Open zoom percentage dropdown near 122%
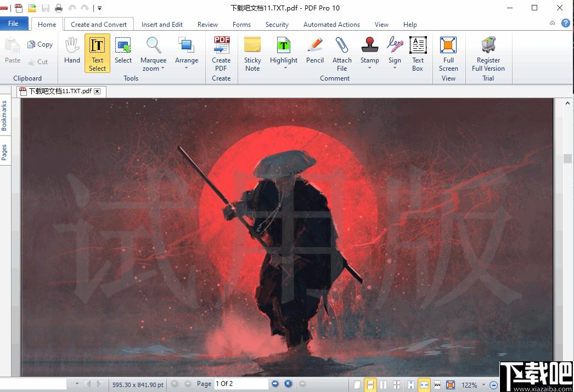Screen dimensions: 574x392 point(483,385)
